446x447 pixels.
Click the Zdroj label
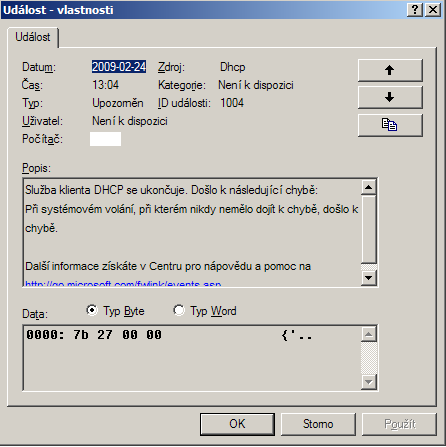[171, 67]
